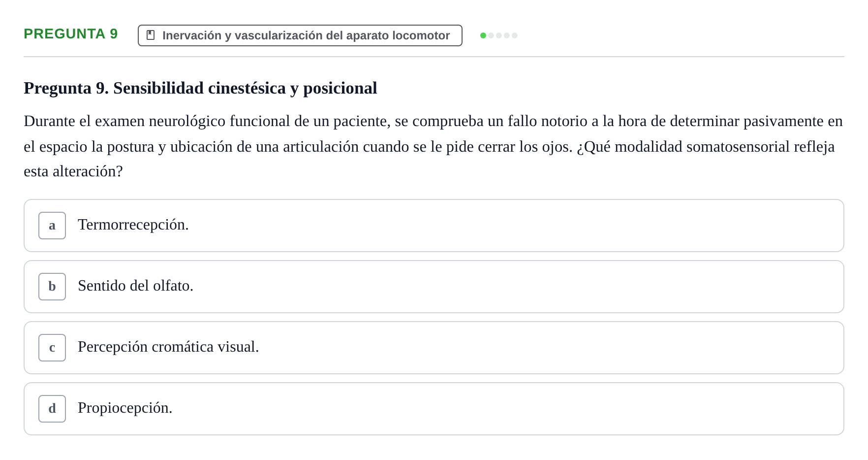Click the book icon in the topic tag
Screen dimensions: 868x460
[x=151, y=35]
